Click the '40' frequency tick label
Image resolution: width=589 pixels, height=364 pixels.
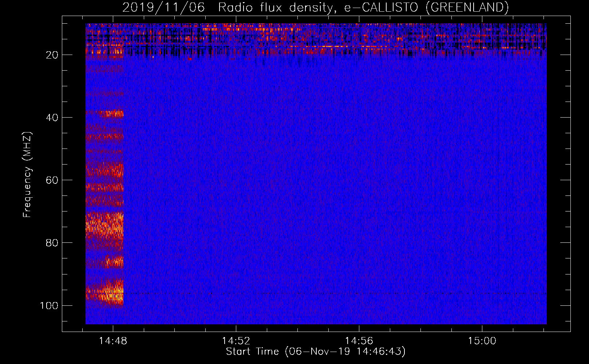click(52, 118)
